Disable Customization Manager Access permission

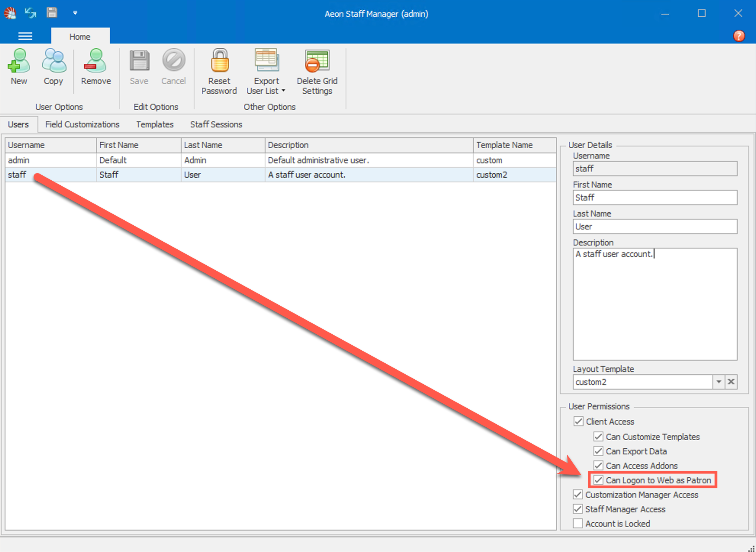pos(577,494)
